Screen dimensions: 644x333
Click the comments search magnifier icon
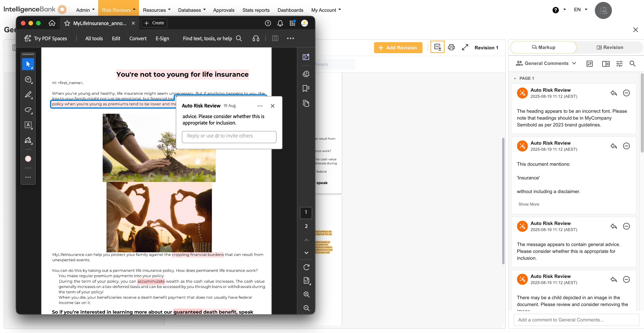[x=632, y=63]
